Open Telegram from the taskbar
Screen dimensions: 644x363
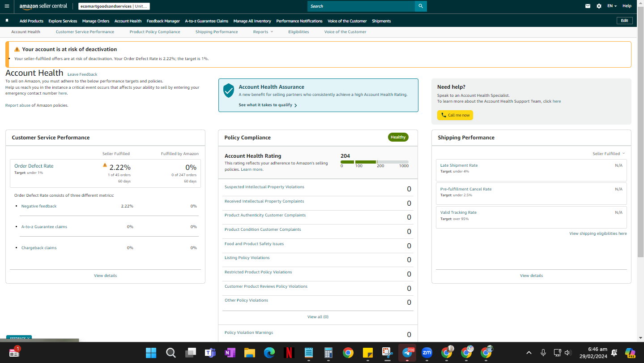[407, 353]
